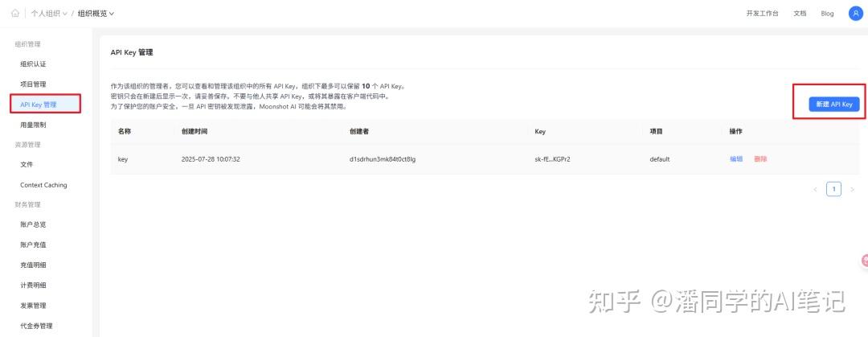Screen dimensions: 868x337
Task: Click the 创建时间 column header
Action: click(x=194, y=132)
